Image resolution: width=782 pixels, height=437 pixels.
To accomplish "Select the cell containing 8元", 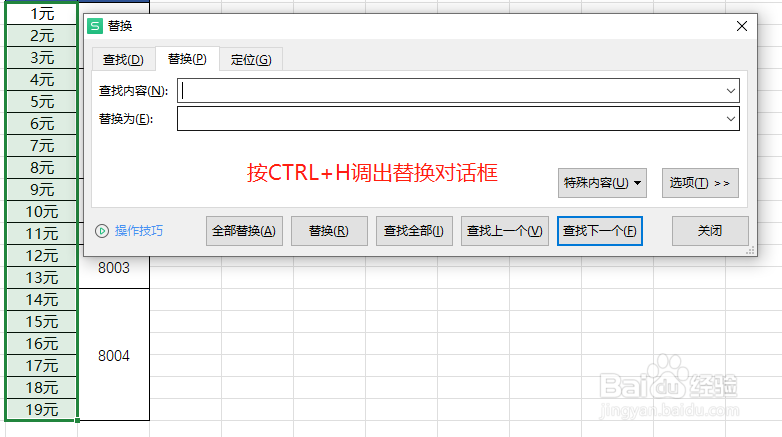I will tap(42, 168).
